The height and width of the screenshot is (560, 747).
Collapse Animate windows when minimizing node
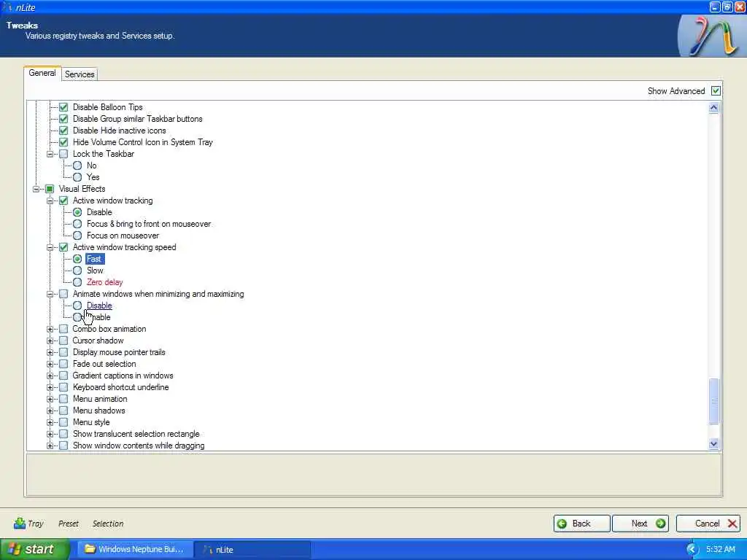(50, 294)
